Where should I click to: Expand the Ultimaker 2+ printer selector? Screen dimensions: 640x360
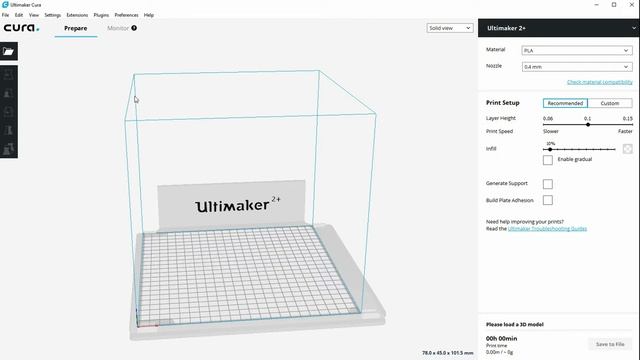559,28
